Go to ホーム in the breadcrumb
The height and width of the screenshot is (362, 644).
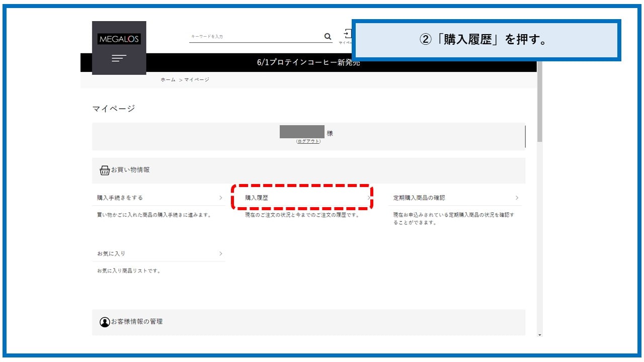168,80
